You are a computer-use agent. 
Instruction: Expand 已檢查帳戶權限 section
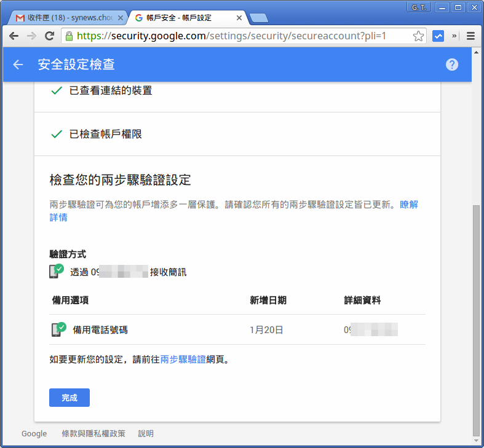click(x=237, y=134)
